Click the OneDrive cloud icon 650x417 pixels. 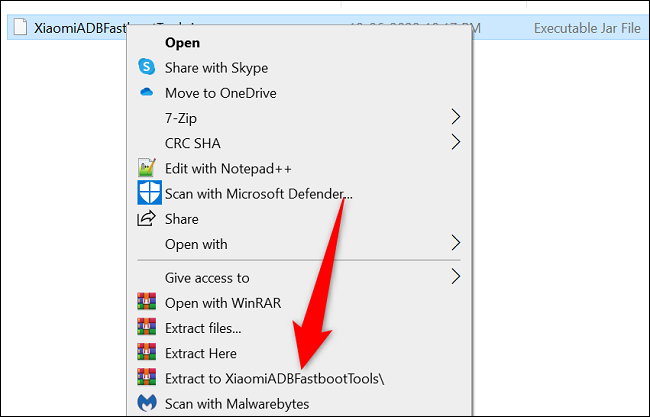147,93
